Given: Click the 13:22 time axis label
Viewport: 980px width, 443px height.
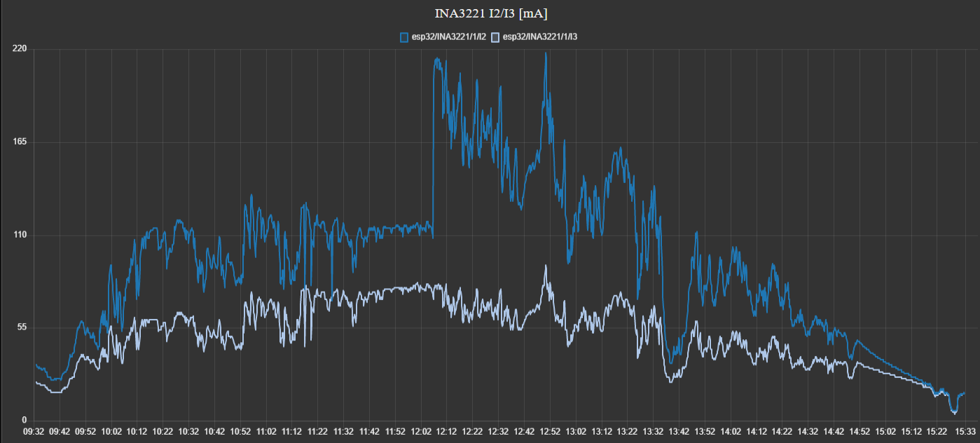Looking at the screenshot, I should point(628,432).
